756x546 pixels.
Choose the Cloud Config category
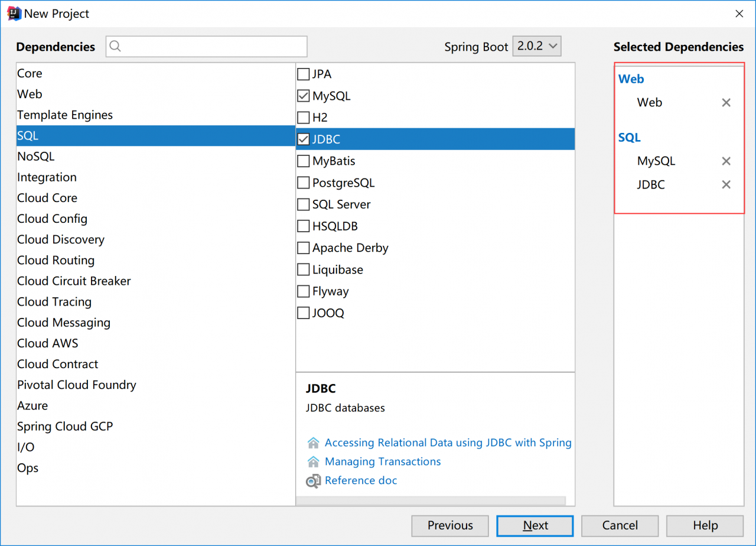(x=52, y=219)
